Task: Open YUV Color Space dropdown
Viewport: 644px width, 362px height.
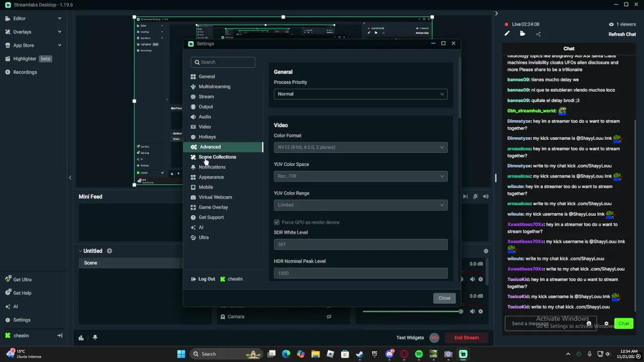Action: (360, 176)
